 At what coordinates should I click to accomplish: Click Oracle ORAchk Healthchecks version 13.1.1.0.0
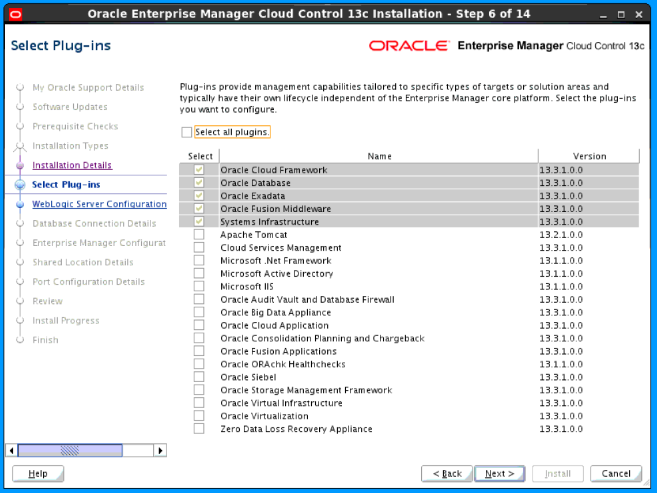click(x=561, y=364)
